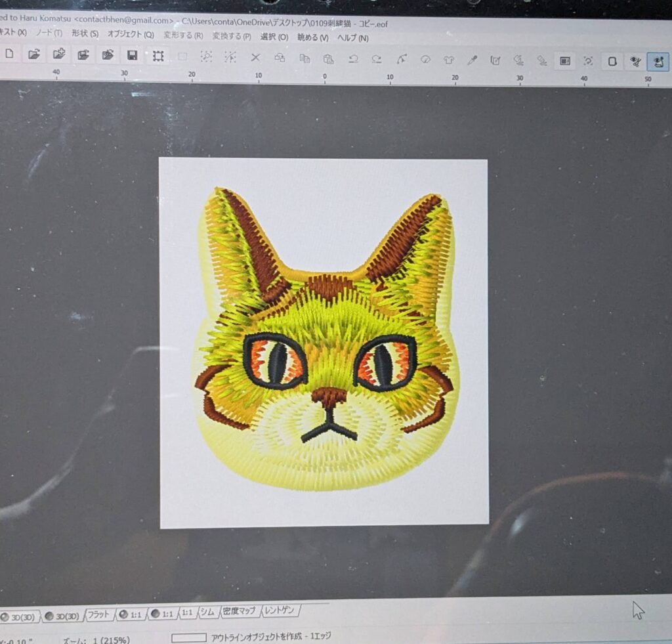672x644 pixels.
Task: Open the オブジェクト (Q) menu
Action: click(131, 34)
